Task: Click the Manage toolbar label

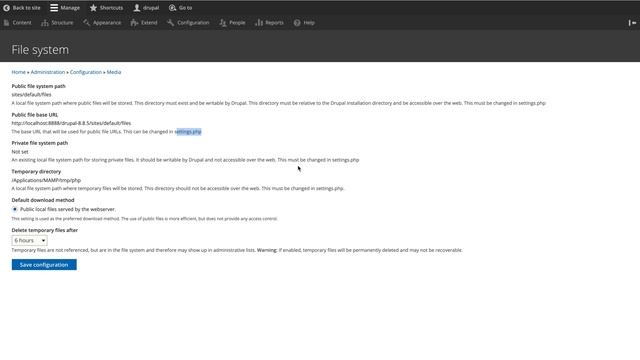Action: (x=70, y=8)
